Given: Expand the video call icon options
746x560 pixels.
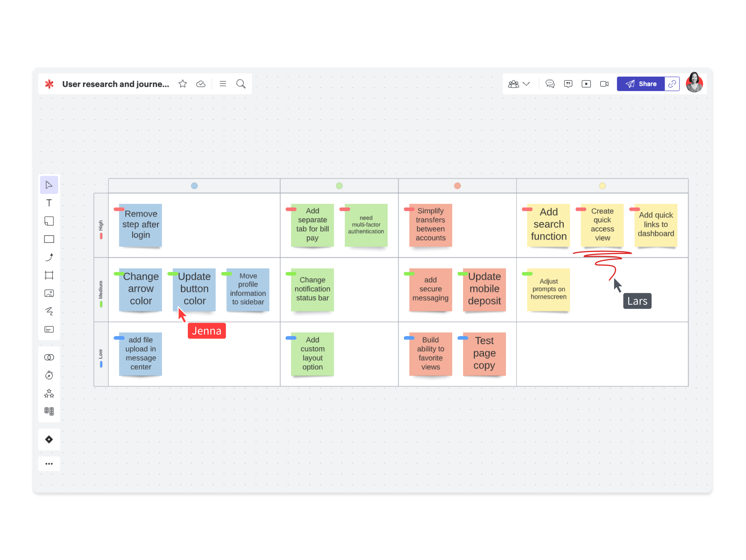Looking at the screenshot, I should click(604, 83).
